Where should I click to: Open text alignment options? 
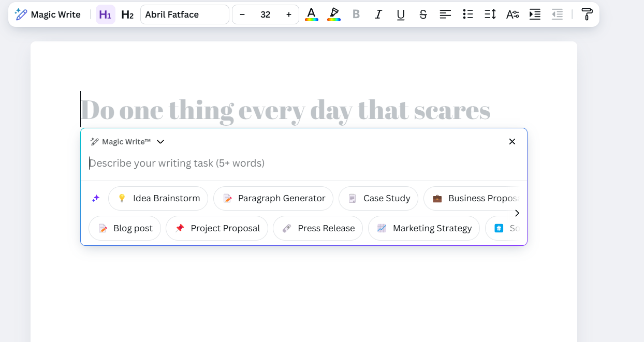445,14
